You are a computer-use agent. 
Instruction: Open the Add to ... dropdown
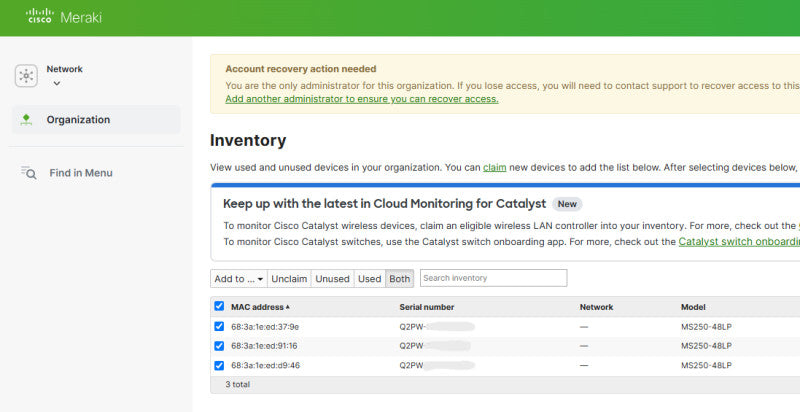pos(239,278)
